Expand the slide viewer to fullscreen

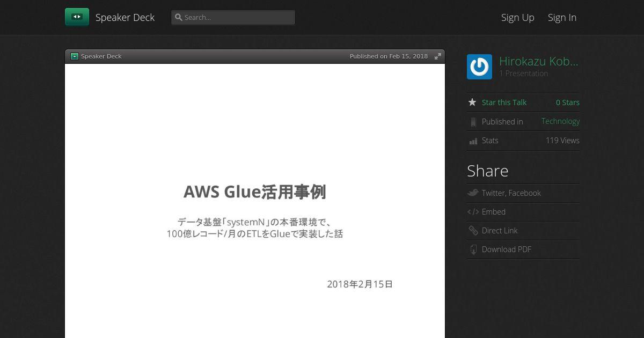point(438,56)
